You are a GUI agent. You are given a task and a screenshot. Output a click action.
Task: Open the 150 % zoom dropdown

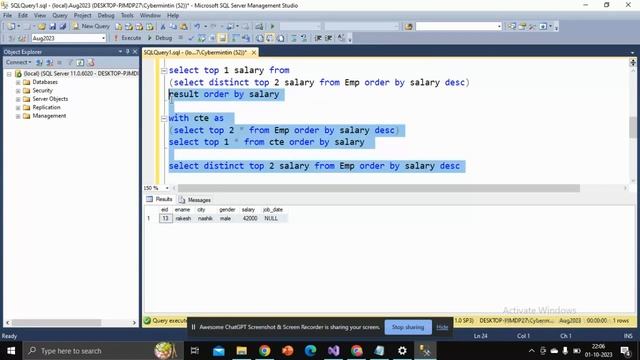pyautogui.click(x=167, y=188)
